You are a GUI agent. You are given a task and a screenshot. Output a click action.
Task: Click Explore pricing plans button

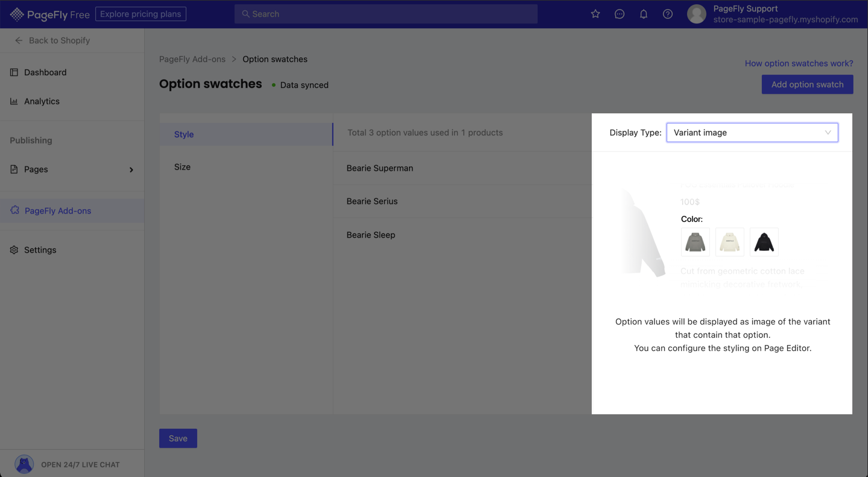(x=141, y=14)
